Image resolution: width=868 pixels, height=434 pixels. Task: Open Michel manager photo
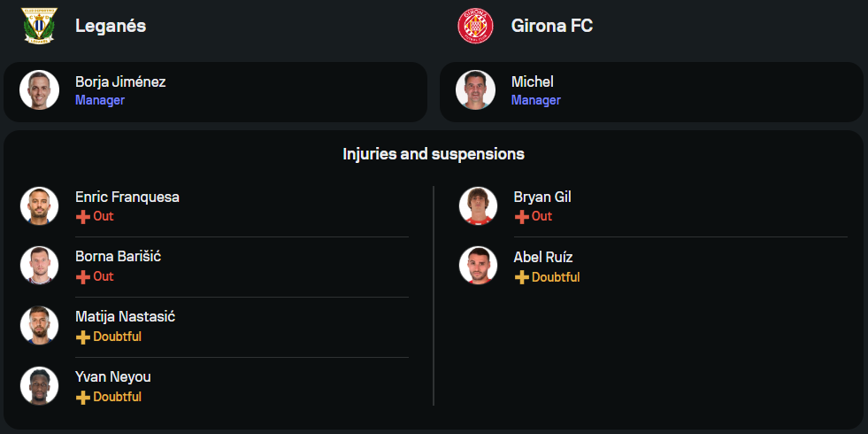click(x=475, y=90)
